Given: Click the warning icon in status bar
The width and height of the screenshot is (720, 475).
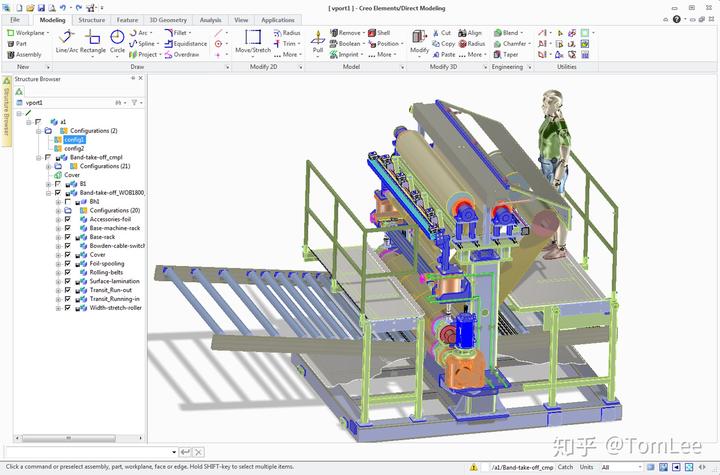Looking at the screenshot, I should click(474, 467).
